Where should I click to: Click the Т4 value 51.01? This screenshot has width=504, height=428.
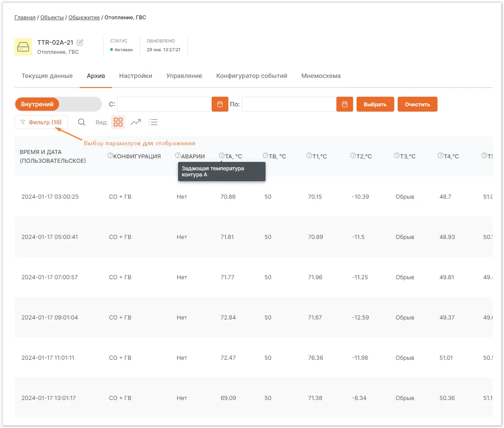click(446, 358)
